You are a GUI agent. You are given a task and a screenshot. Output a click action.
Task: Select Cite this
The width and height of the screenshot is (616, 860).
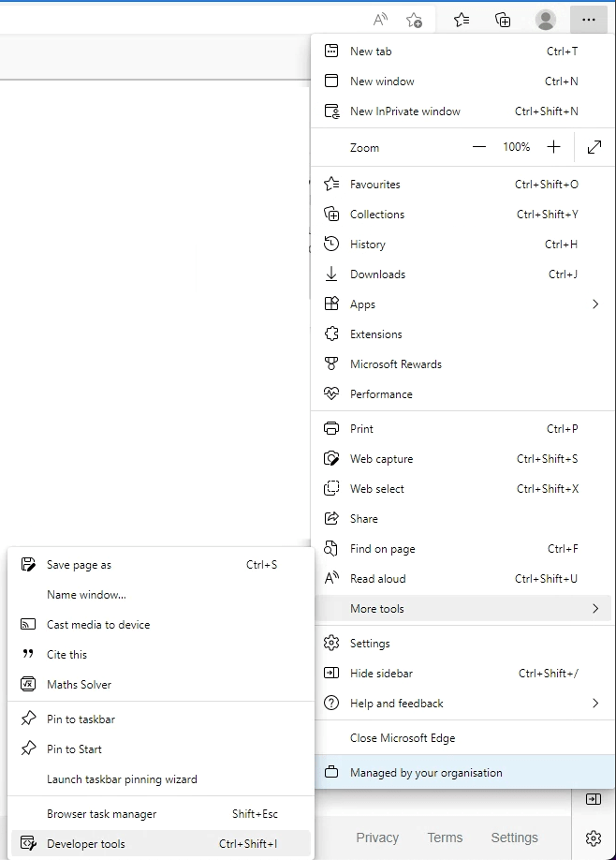(x=161, y=654)
